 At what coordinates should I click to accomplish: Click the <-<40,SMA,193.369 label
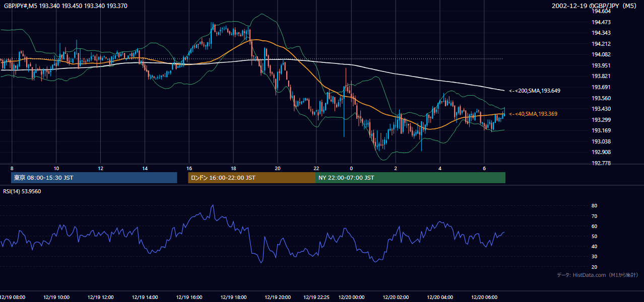click(x=533, y=114)
